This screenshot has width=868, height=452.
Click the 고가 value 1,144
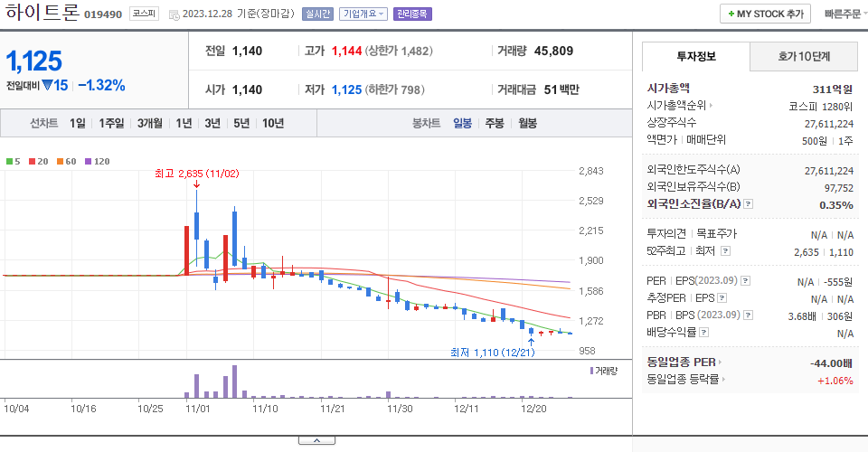[x=346, y=51]
